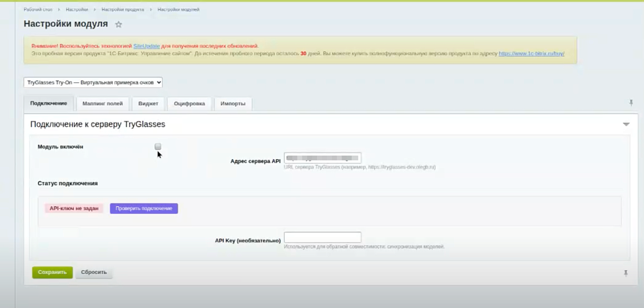644x308 pixels.
Task: Click the 'URL сервера TryGlasses' hint text
Action: click(360, 168)
